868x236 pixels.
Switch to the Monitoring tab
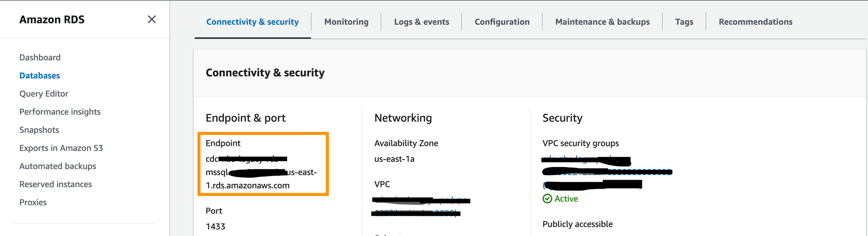tap(346, 22)
